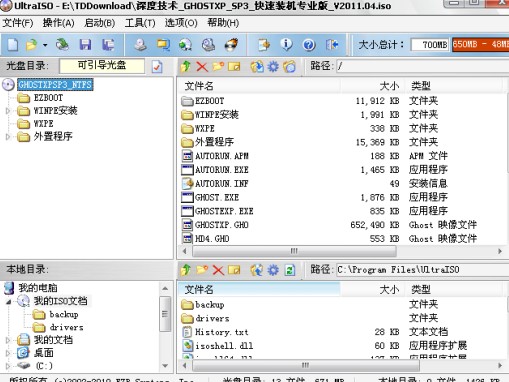The width and height of the screenshot is (509, 382).
Task: Open the 启动(B) menu
Action: (99, 23)
